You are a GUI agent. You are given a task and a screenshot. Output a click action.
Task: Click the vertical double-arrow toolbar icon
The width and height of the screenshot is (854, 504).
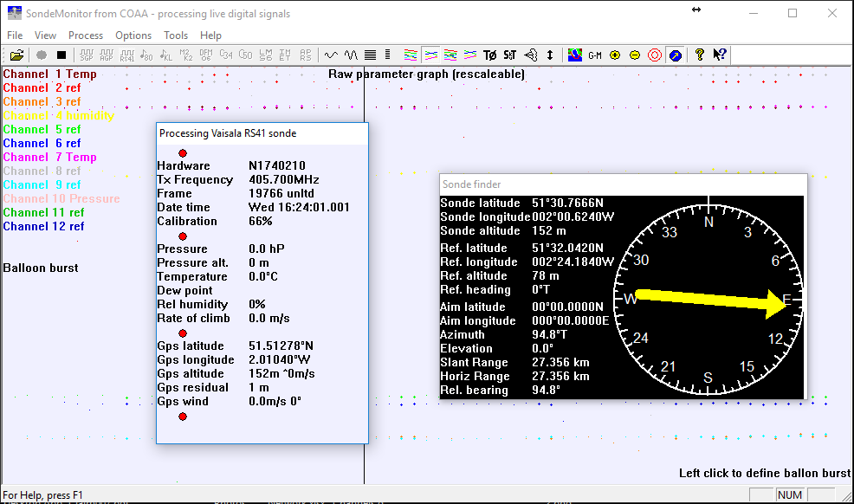(550, 55)
